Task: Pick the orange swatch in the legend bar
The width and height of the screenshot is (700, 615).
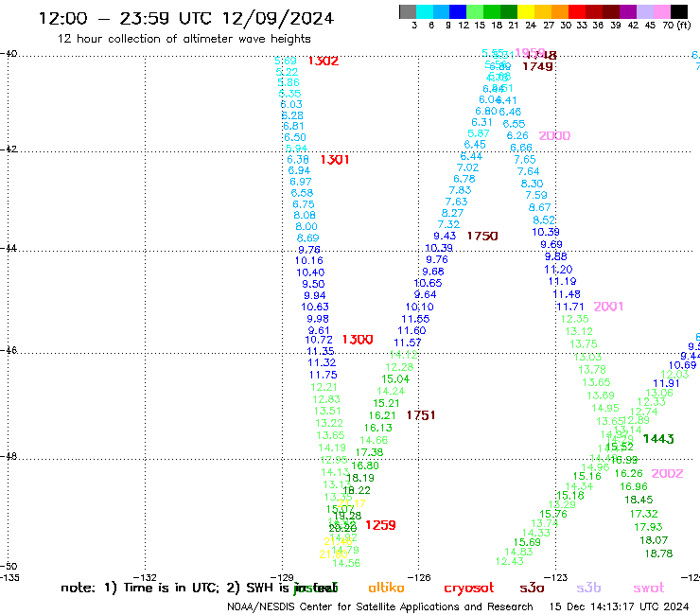Action: (560, 11)
